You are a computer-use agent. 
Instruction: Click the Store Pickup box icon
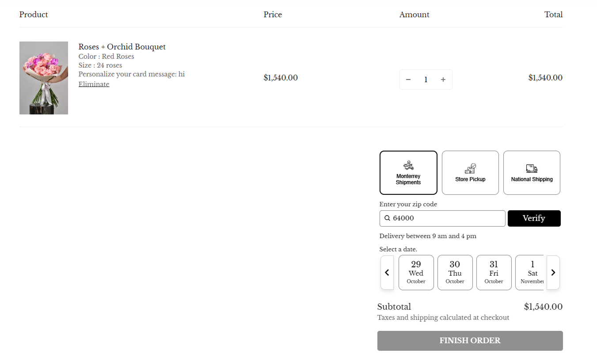pos(470,168)
